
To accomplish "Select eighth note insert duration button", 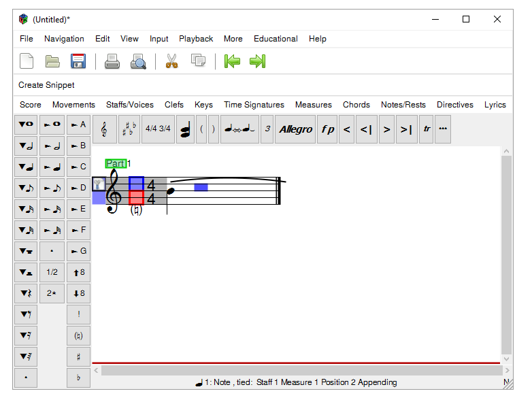I will [x=26, y=188].
